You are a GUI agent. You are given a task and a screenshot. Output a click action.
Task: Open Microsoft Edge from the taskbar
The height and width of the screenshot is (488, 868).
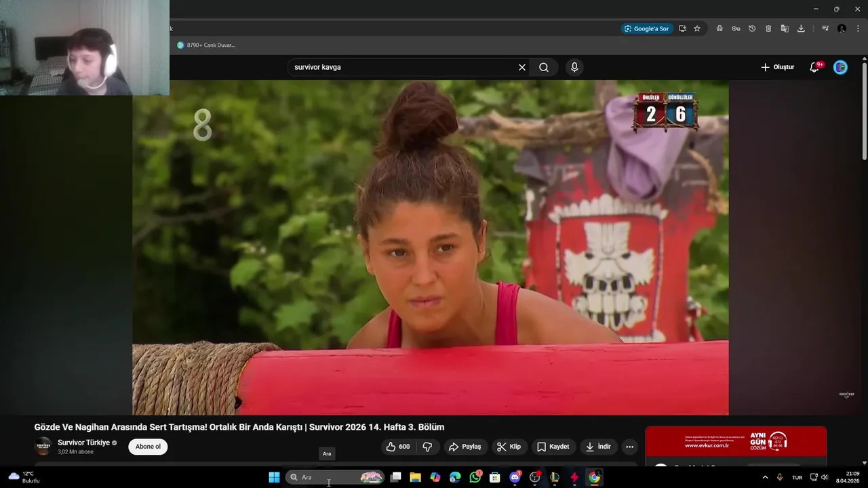(x=455, y=477)
